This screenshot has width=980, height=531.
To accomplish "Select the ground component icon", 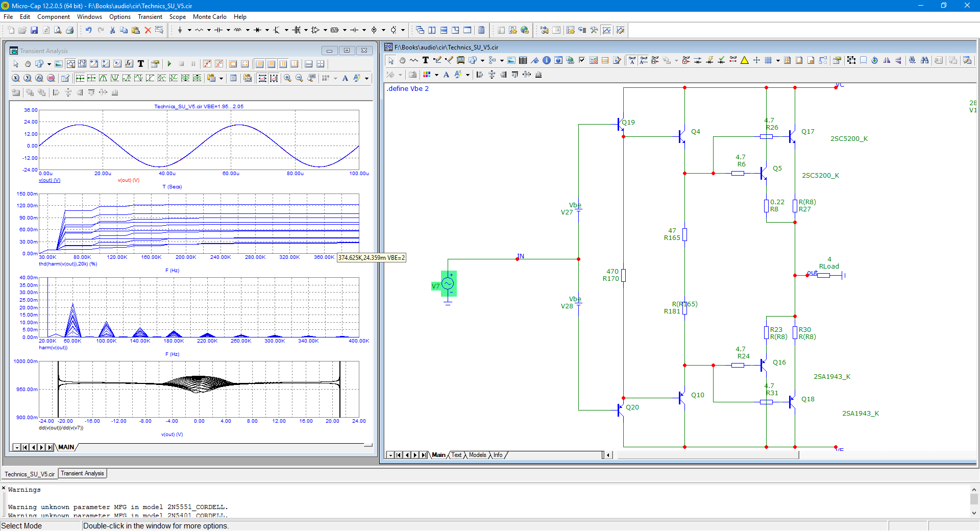I will click(x=180, y=30).
